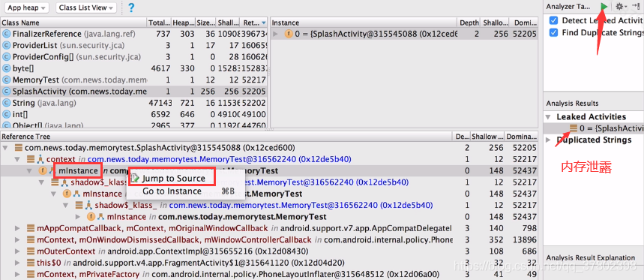644x280 pixels.
Task: Sort the Reference Tree by the Domina... header
Action: pyautogui.click(x=521, y=137)
